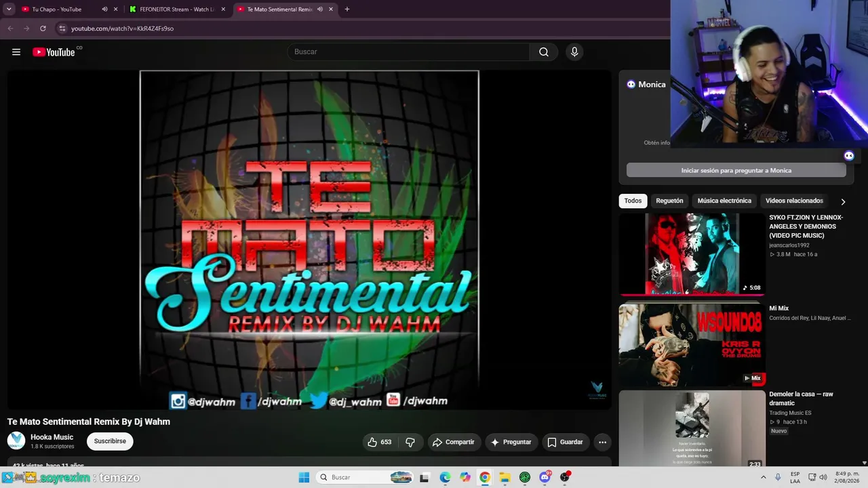Select the Videos relacionados chip
868x488 pixels.
tap(794, 201)
